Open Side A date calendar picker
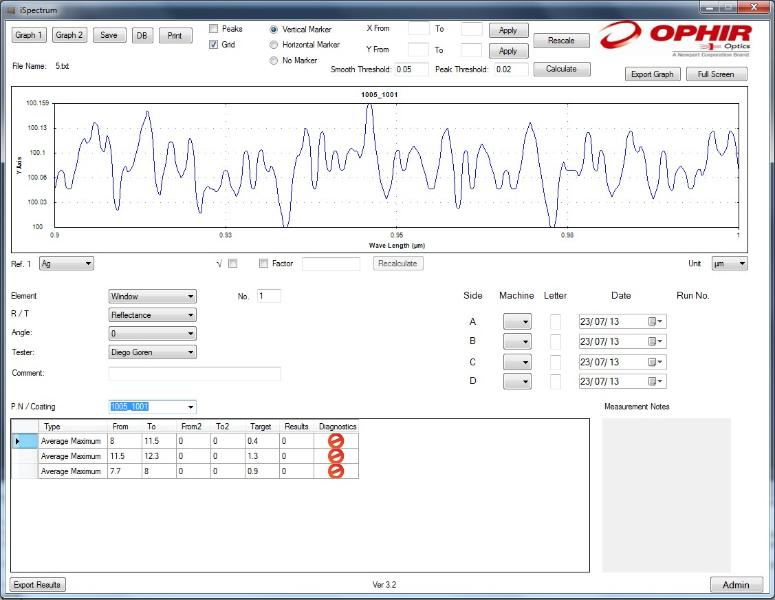The image size is (775, 600). [x=655, y=322]
